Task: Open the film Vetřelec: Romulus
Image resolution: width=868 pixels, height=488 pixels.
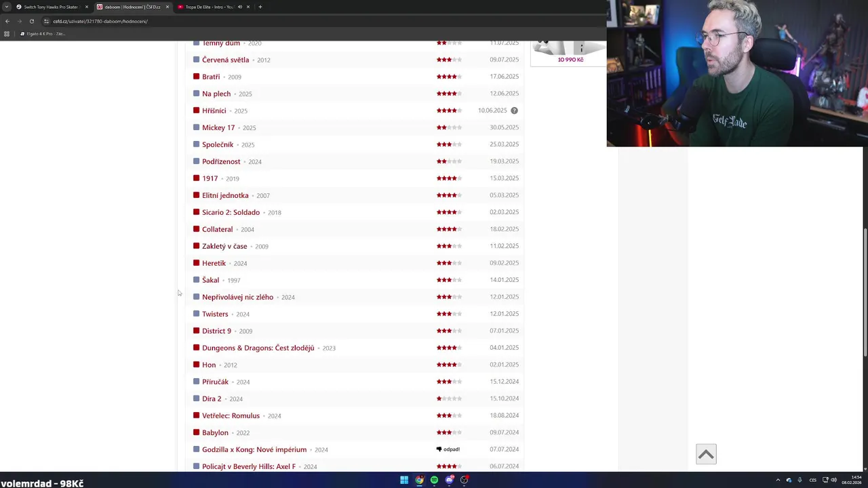Action: 231,415
